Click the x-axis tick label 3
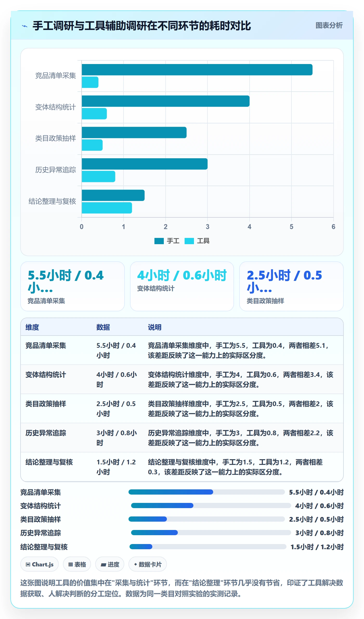364x619 pixels. click(207, 227)
